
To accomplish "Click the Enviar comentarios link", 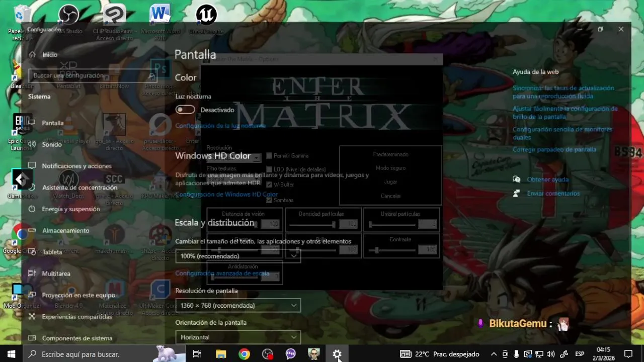I will [x=553, y=194].
